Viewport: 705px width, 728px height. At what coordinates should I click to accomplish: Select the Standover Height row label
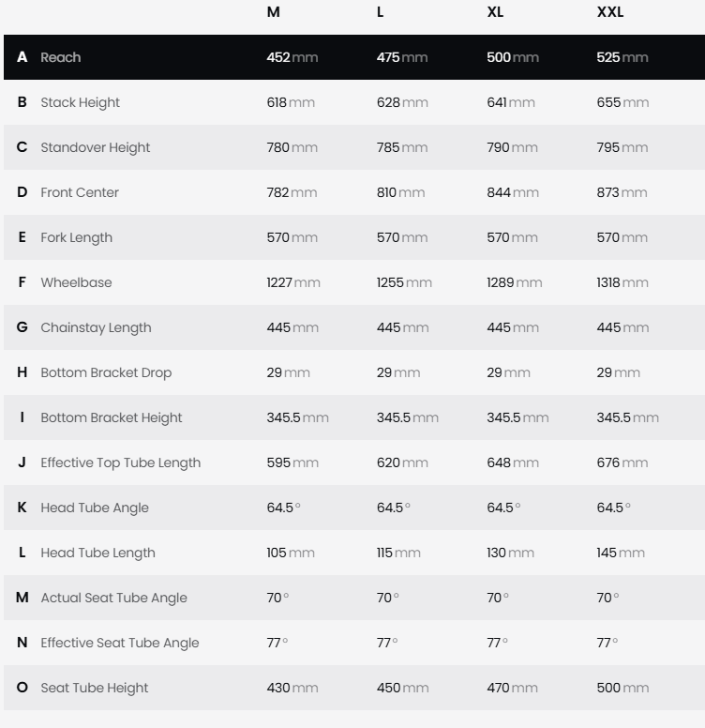click(x=95, y=147)
